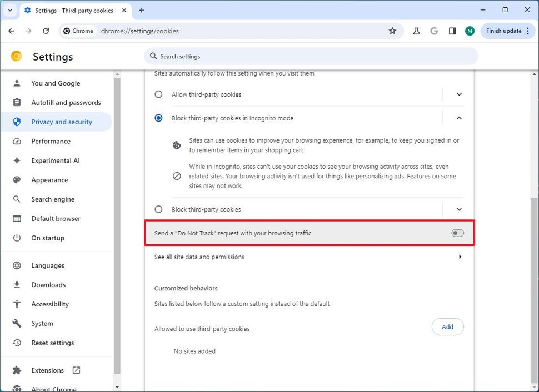Screen dimensions: 539x392
Task: Click Add next to allowed cookie sites
Action: click(447, 326)
